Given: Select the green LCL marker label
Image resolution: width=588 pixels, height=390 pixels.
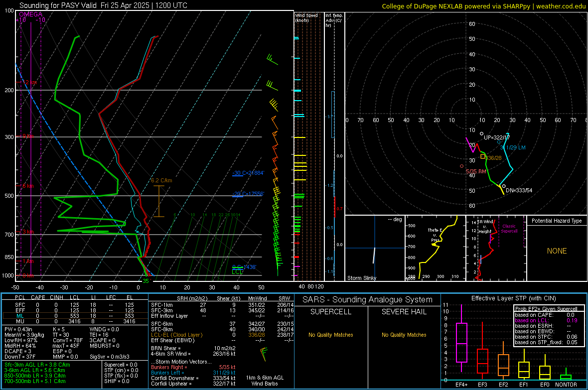Looking at the screenshot, I should (237, 272).
